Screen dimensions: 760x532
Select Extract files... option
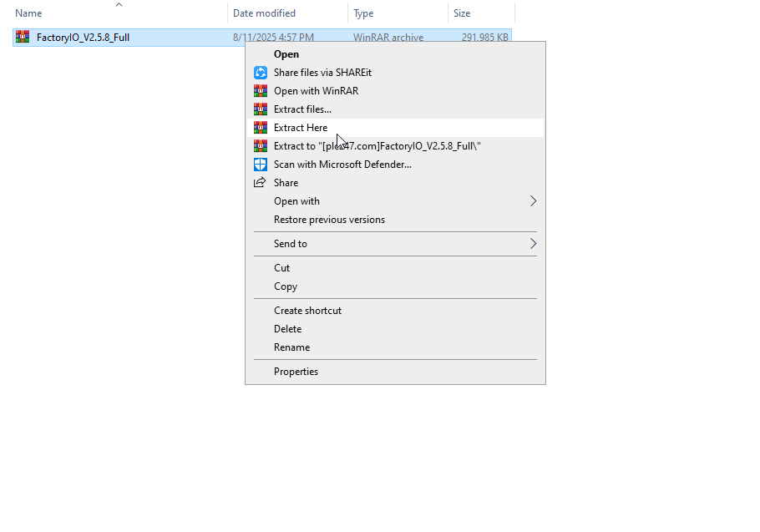396,109
